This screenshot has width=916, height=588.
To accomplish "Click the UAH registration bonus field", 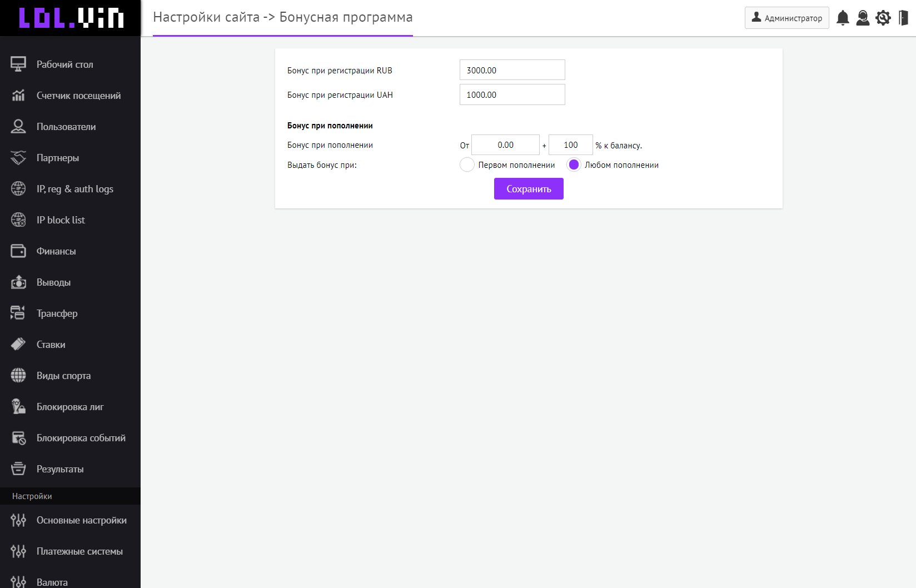I will pos(512,94).
